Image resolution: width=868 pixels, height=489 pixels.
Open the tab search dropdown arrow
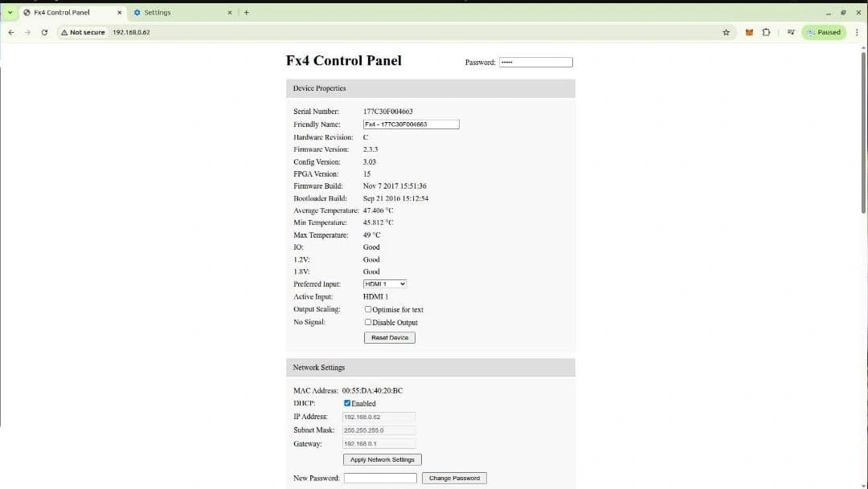[x=10, y=12]
